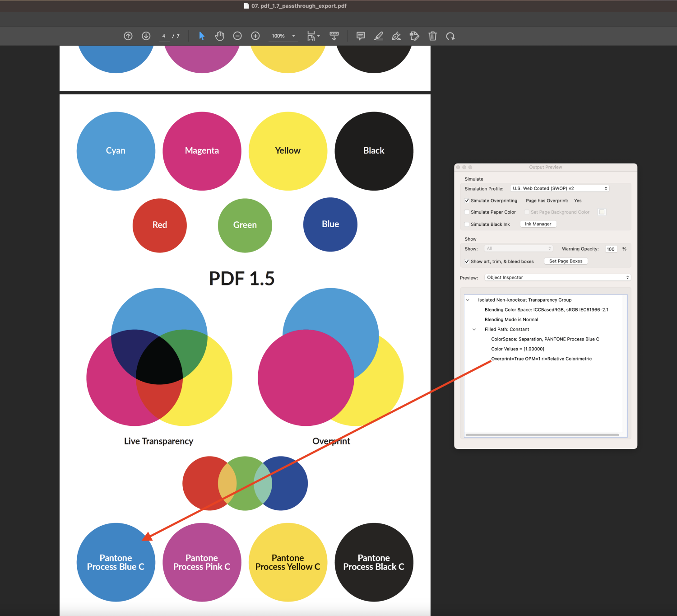Select the Highlighter tool
677x616 pixels.
click(x=379, y=36)
